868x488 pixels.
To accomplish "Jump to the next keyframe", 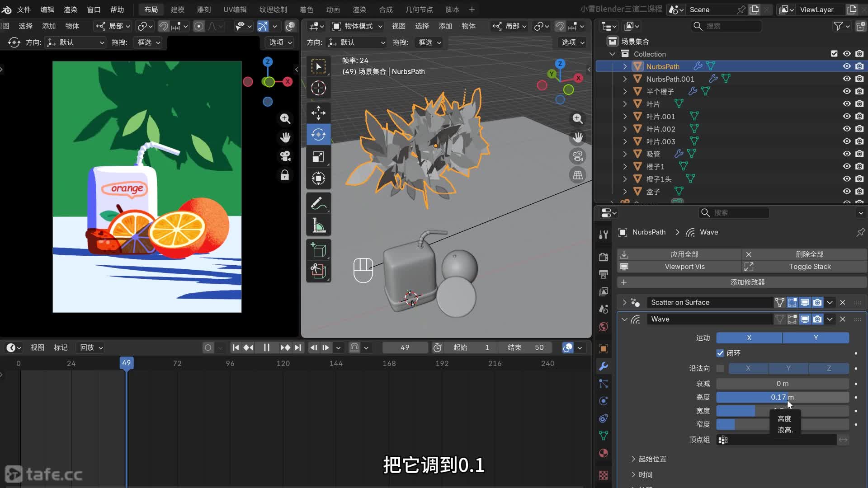I will pos(285,347).
